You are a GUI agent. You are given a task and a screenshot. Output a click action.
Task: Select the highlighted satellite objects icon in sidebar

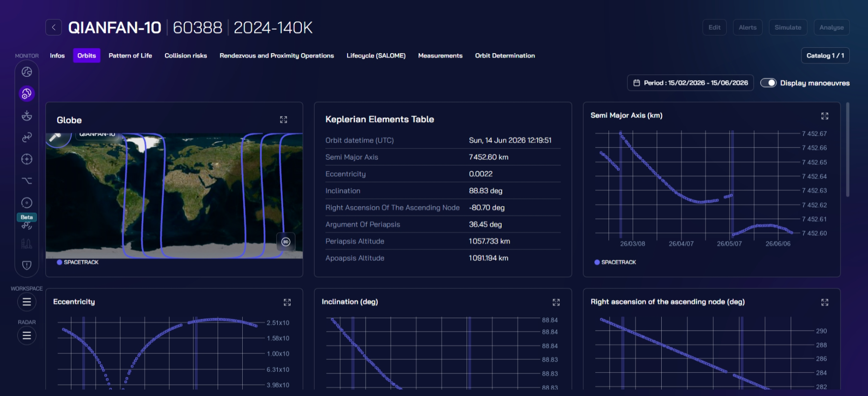point(27,93)
